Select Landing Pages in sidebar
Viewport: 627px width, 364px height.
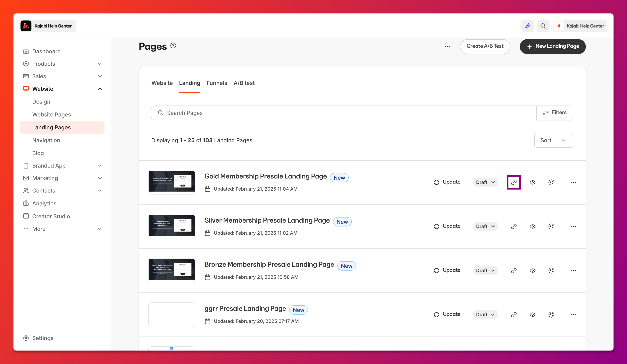[62, 127]
